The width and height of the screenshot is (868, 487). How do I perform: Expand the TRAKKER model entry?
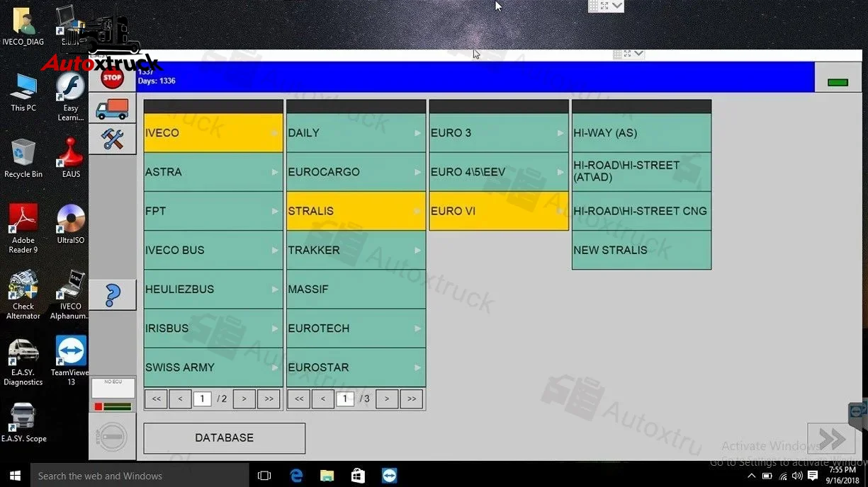tap(356, 250)
